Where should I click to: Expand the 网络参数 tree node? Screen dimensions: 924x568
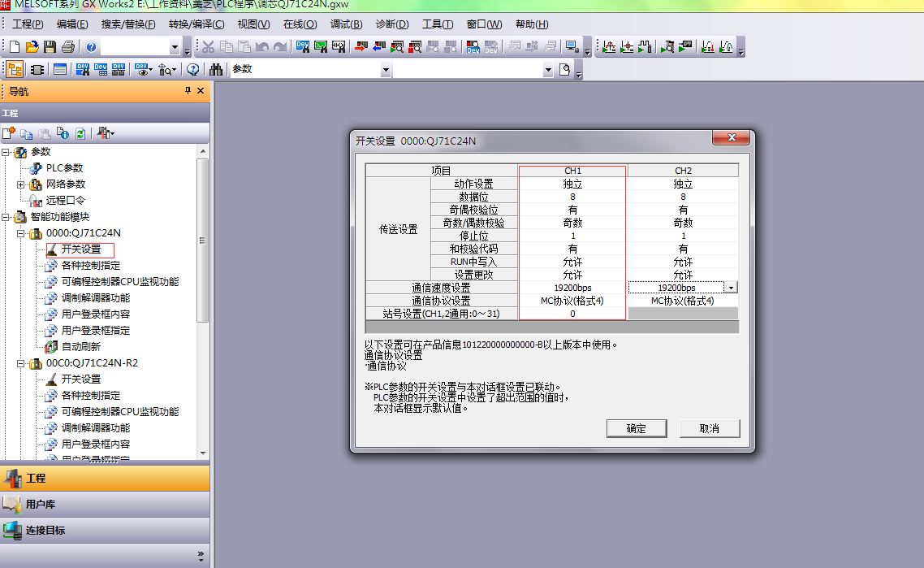[20, 184]
